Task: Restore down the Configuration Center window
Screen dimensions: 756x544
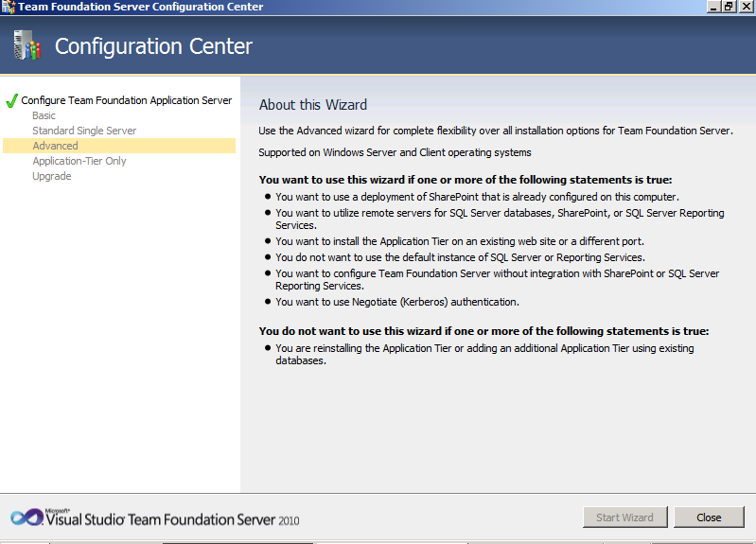Action: click(x=729, y=7)
